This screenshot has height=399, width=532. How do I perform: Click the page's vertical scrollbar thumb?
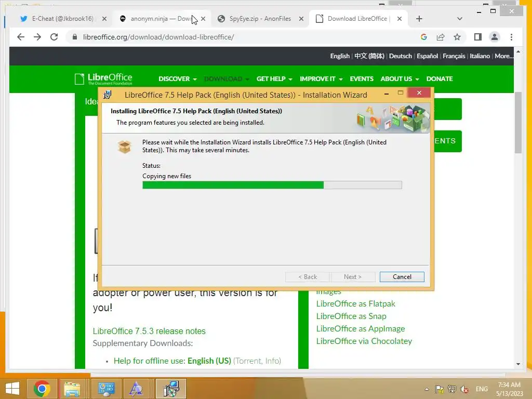(x=518, y=123)
